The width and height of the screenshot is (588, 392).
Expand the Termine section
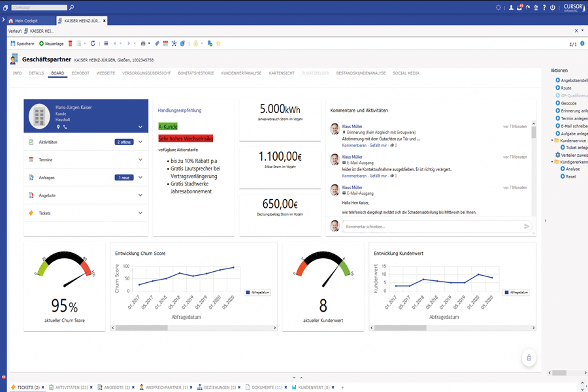click(140, 159)
